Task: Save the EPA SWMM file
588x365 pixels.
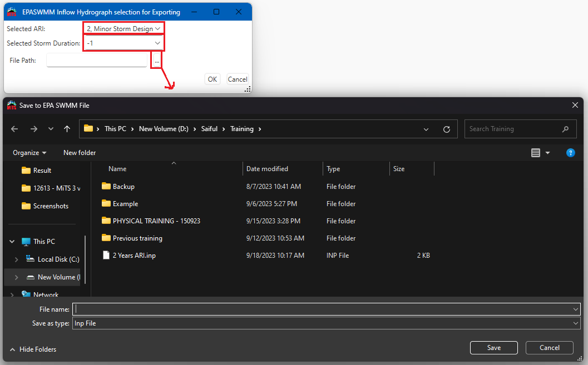Action: point(493,348)
